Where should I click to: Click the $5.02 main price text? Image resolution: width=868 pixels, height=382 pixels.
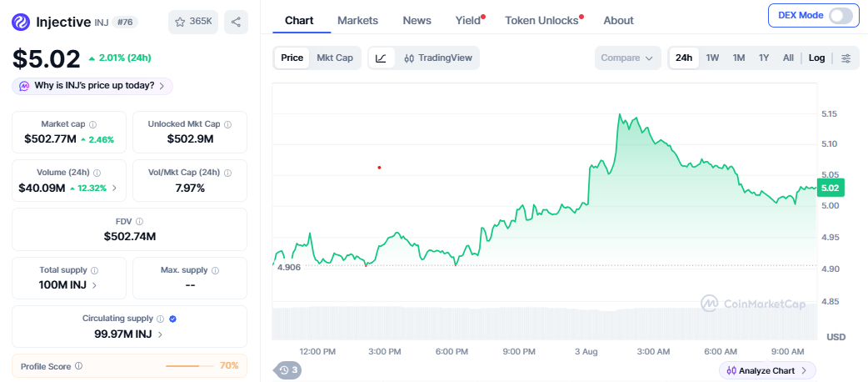click(x=47, y=58)
